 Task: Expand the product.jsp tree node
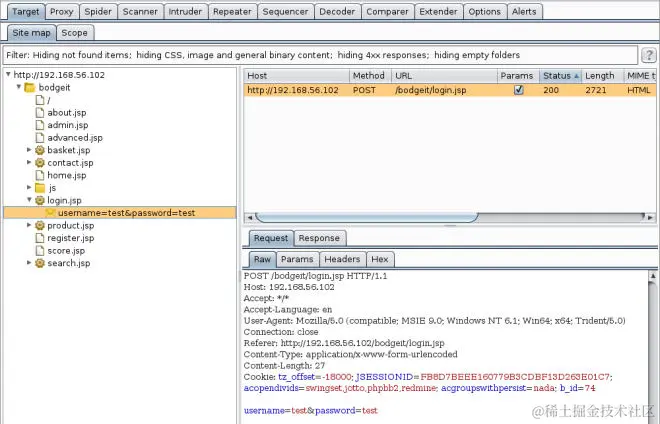tap(29, 225)
